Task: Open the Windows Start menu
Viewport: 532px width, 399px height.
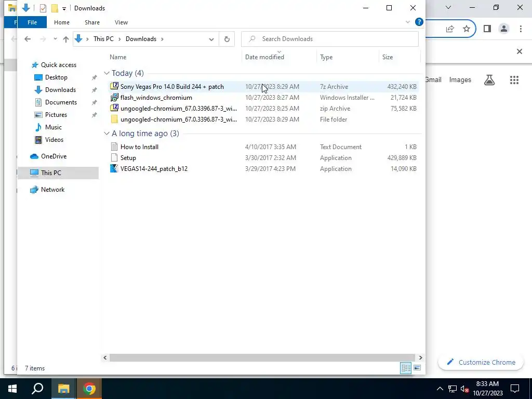Action: 12,389
